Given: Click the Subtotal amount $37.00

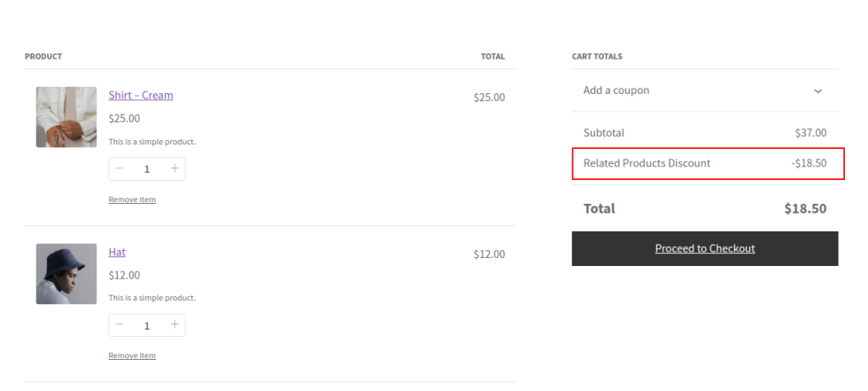Looking at the screenshot, I should click(810, 133).
